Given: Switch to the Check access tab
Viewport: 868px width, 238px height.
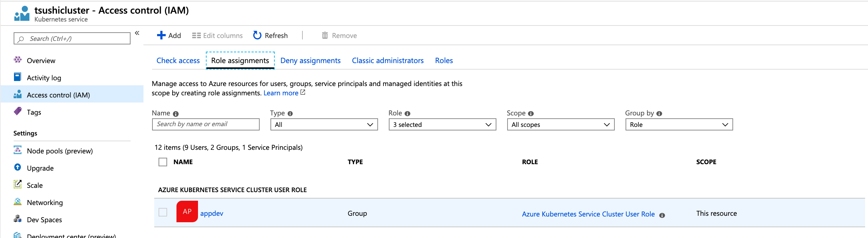Looking at the screenshot, I should click(x=178, y=61).
